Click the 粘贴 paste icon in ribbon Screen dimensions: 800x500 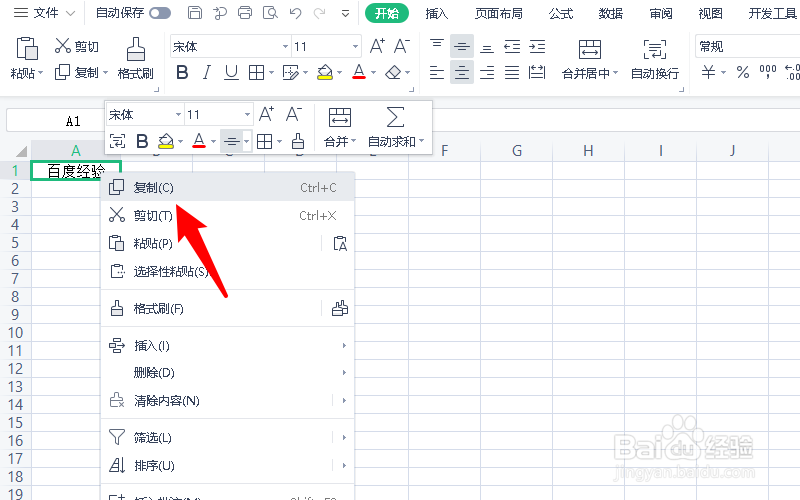(27, 49)
